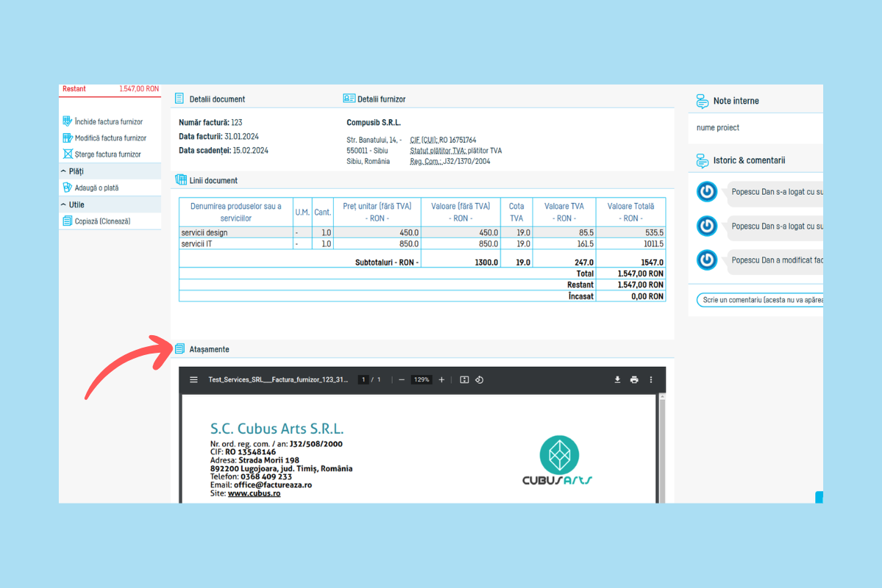Open www.cubus.ro link in the PDF
The width and height of the screenshot is (882, 588).
254,494
